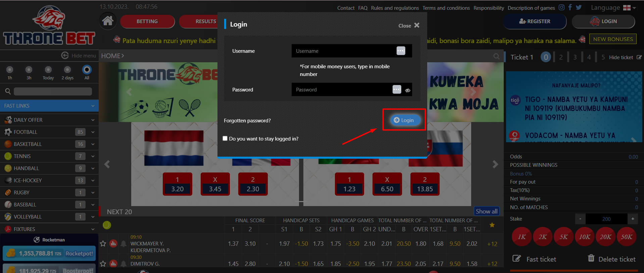Expand BASKETBALL category
Image resolution: width=644 pixels, height=273 pixels.
(x=49, y=144)
